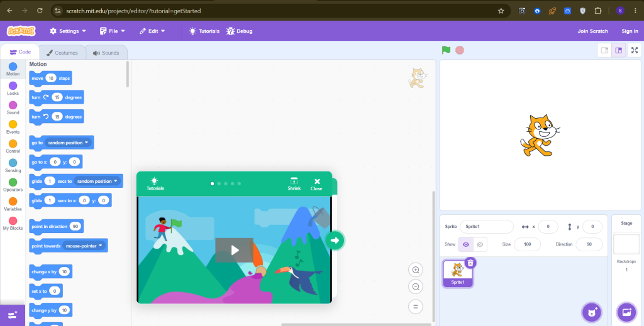Shrink the tutorial card
The image size is (644, 326).
point(294,183)
